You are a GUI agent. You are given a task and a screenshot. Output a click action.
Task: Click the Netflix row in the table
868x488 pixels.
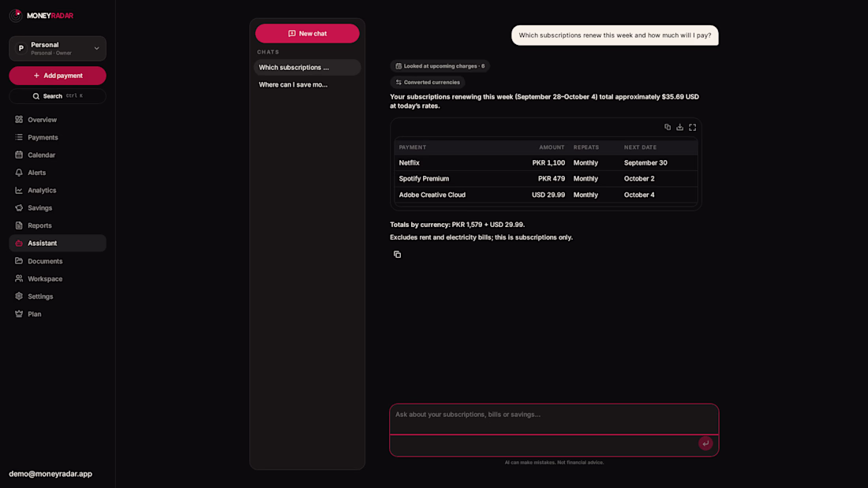[546, 162]
